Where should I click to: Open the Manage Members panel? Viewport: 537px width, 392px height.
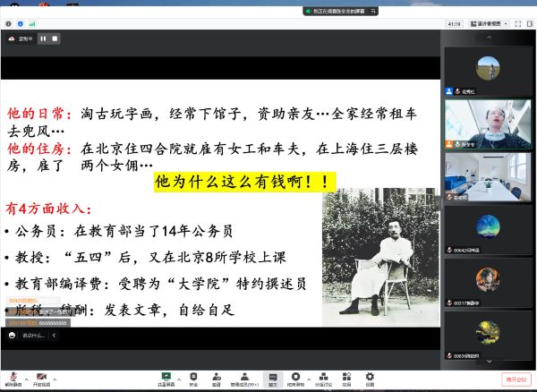[x=243, y=379]
